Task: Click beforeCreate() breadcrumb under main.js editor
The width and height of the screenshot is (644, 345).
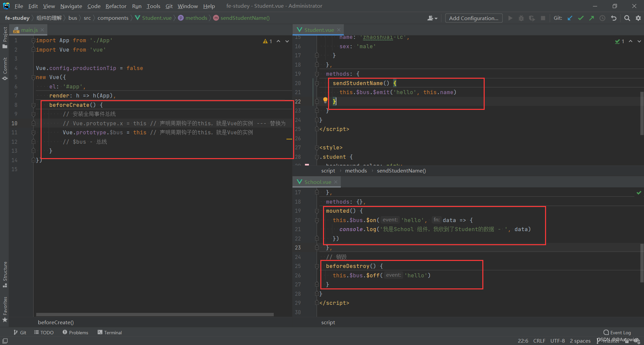Action: (x=56, y=323)
